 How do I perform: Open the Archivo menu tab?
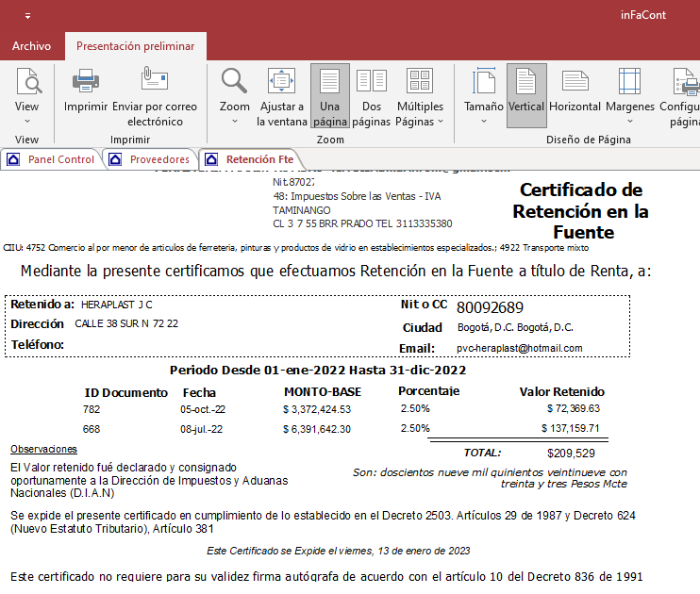pos(31,46)
